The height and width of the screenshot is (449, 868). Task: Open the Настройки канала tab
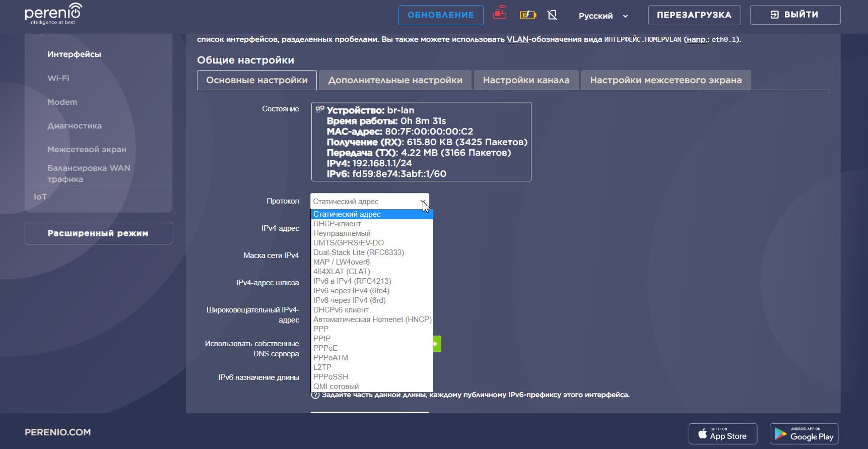pyautogui.click(x=526, y=80)
